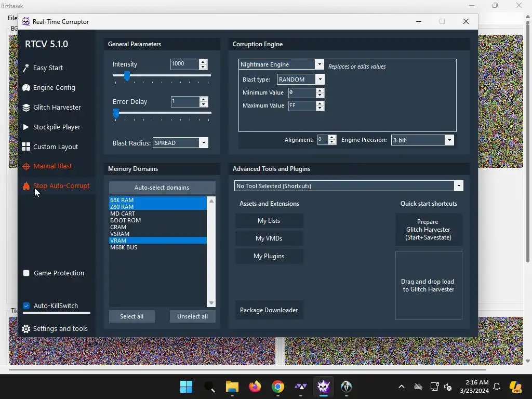Increase Intensity with the up arrow
Screen dimensions: 532x399
coord(203,62)
